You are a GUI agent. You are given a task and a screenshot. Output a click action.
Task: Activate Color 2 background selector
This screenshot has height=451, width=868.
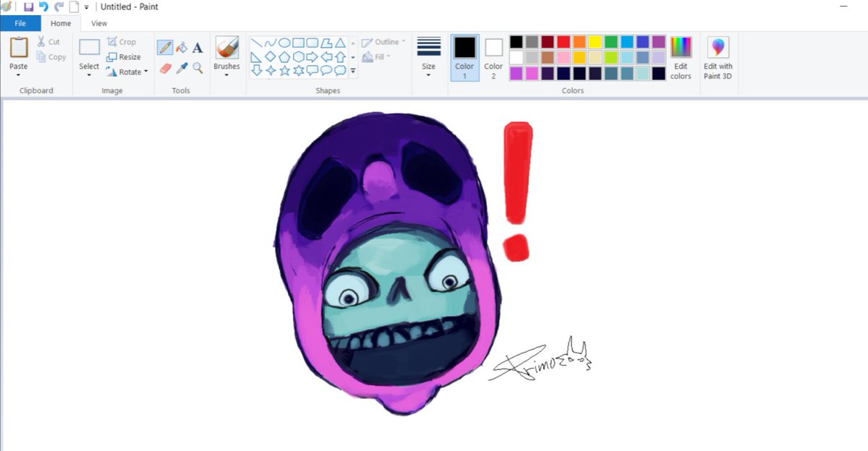493,58
